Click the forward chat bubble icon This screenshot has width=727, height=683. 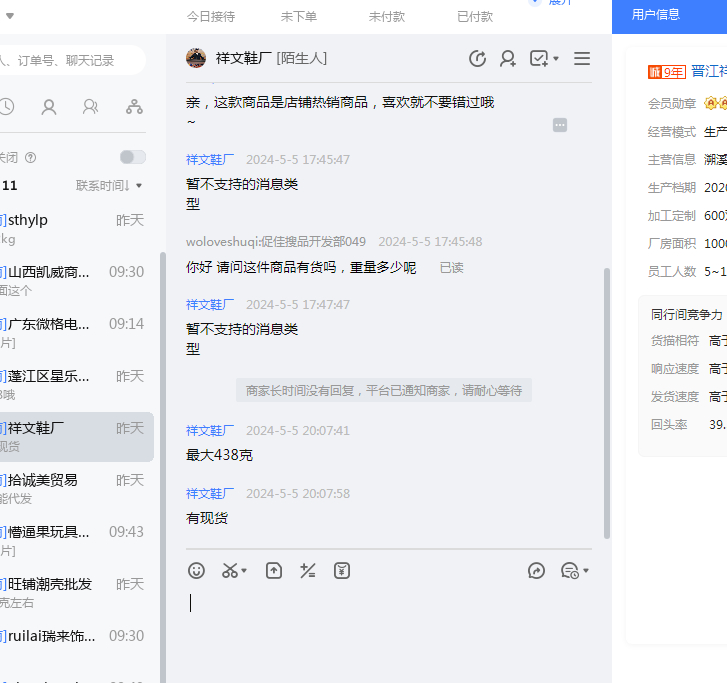coord(537,571)
